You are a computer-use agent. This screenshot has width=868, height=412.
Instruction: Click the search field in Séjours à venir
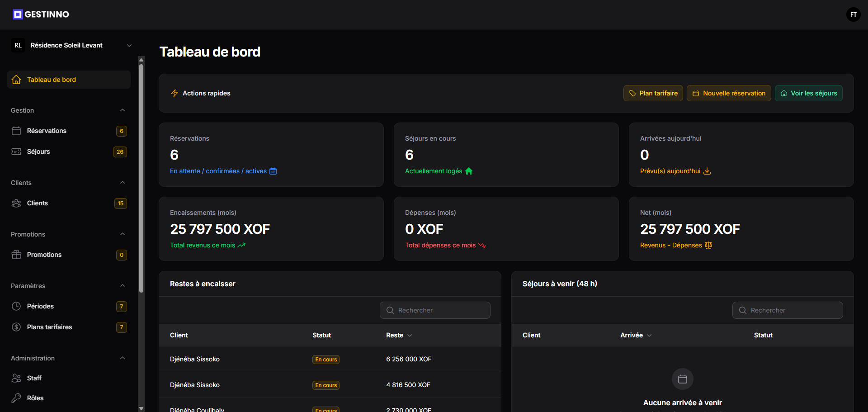coord(788,310)
